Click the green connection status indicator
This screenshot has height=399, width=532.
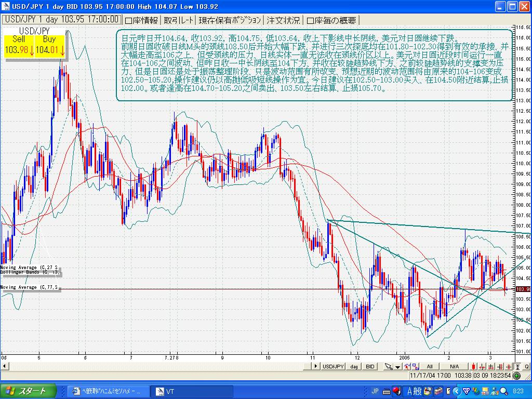tap(516, 376)
